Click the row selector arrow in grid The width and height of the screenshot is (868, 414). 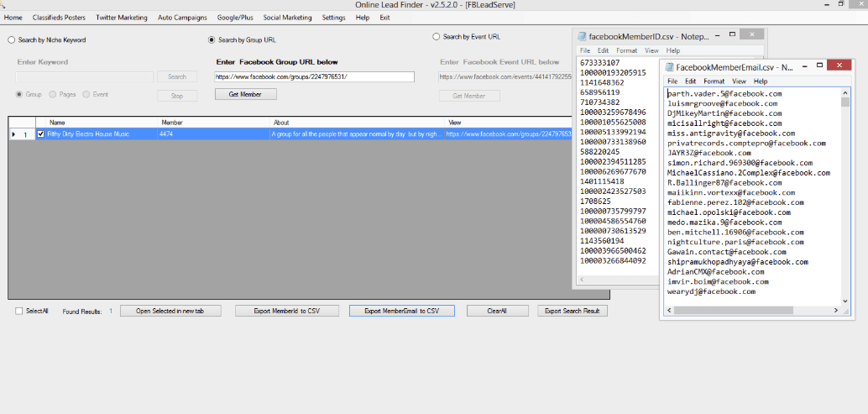[13, 134]
